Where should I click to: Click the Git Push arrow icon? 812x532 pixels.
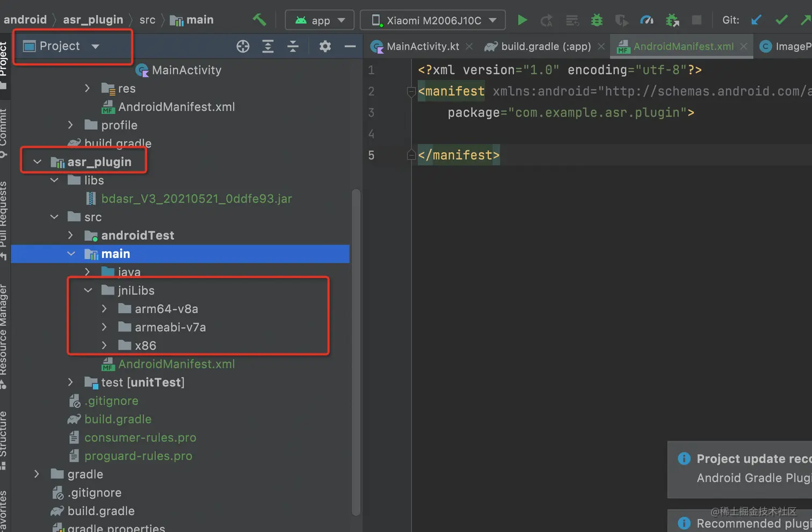(x=806, y=20)
